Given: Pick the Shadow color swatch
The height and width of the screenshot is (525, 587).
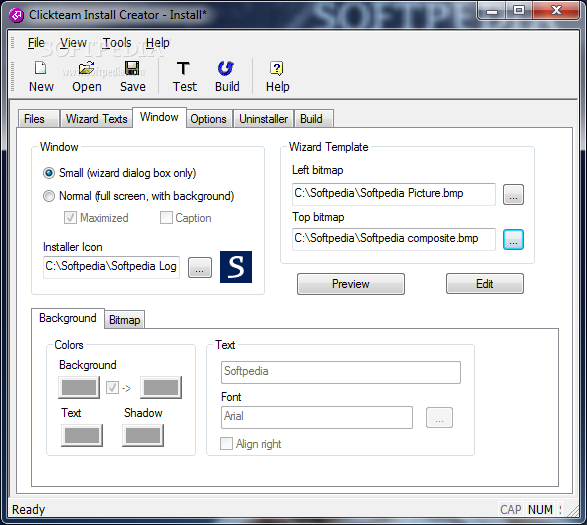Looking at the screenshot, I should coord(143,436).
